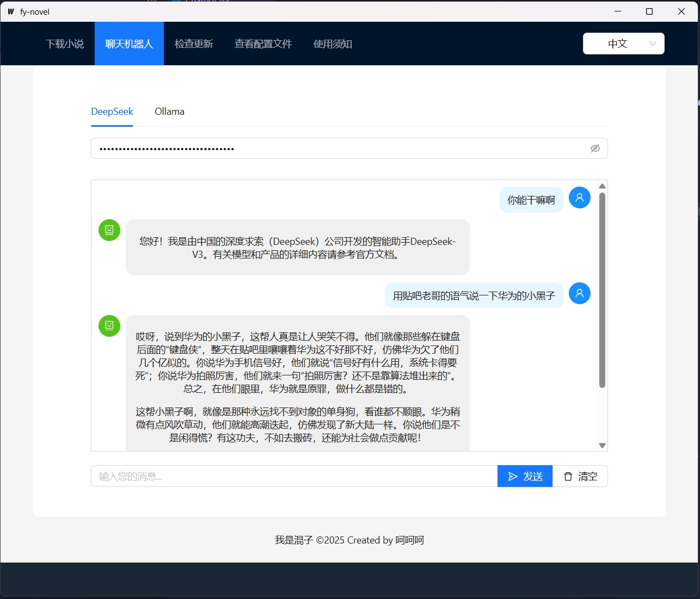The height and width of the screenshot is (599, 700).
Task: Click user avatar beside 你能干嘛啊
Action: [x=580, y=197]
